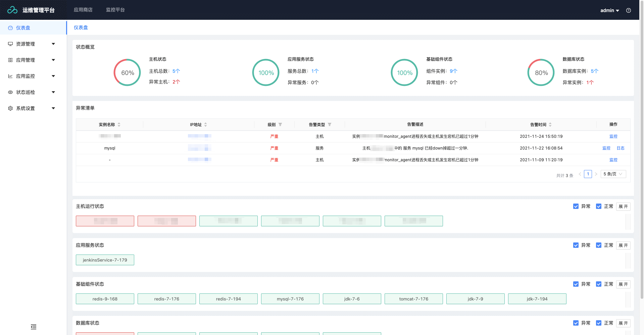
Task: Toggle 异常 checkbox in 数据库状态
Action: click(x=576, y=323)
